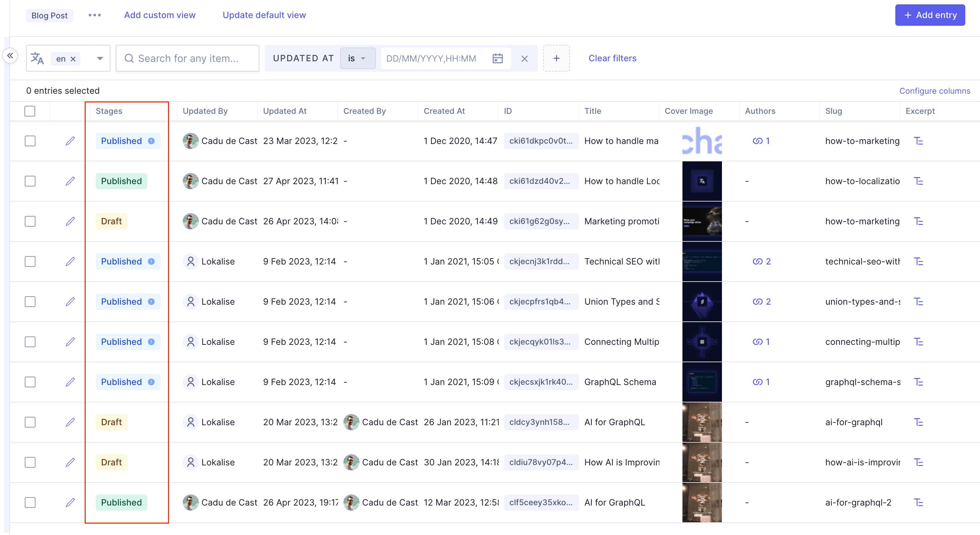Image resolution: width=980 pixels, height=535 pixels.
Task: Open the 'is' filter operator dropdown
Action: pos(357,58)
